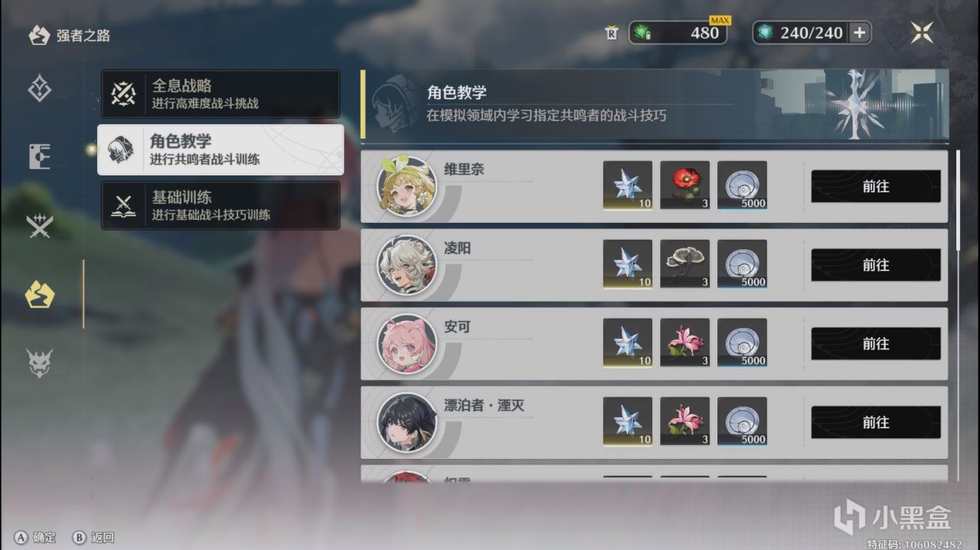The image size is (980, 550).
Task: Select the 角色教学 tab
Action: [220, 149]
